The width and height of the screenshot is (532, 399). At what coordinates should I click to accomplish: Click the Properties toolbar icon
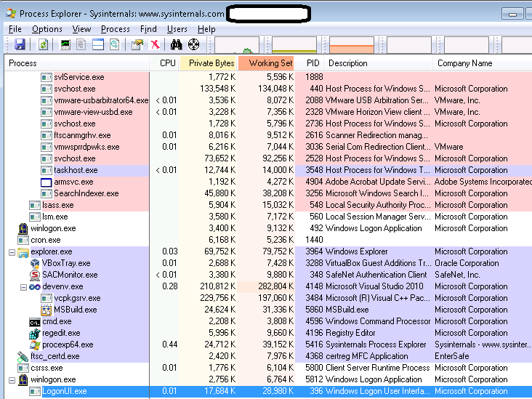pos(137,45)
